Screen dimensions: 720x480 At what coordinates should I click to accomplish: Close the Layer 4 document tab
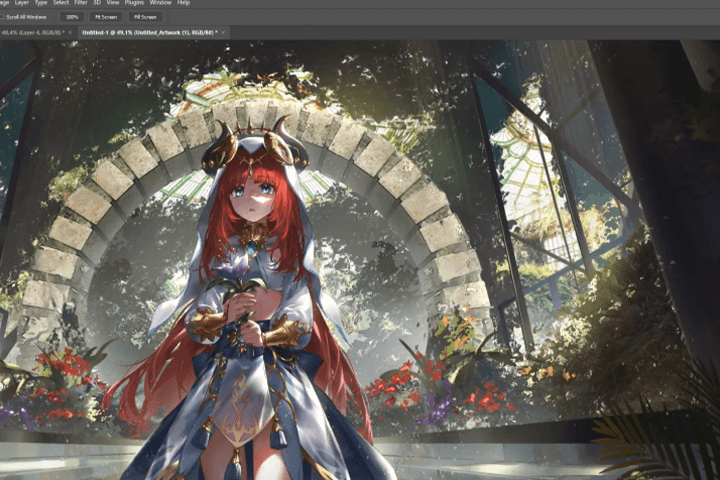click(x=70, y=33)
